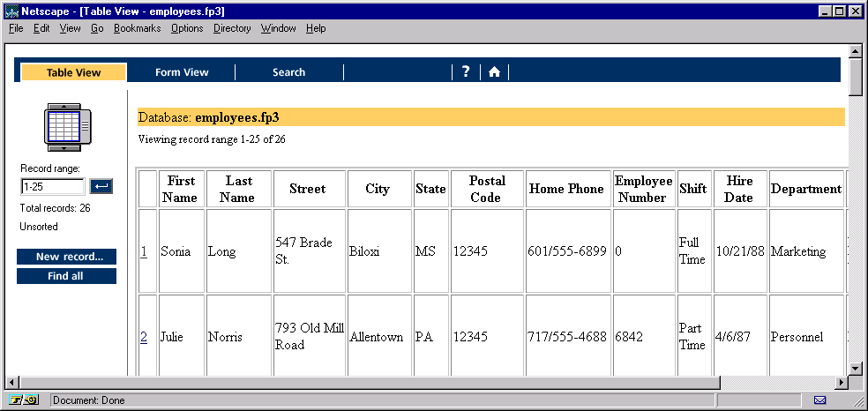The height and width of the screenshot is (411, 868).
Task: Click the horizontal scrollbar right arrow
Action: [842, 382]
